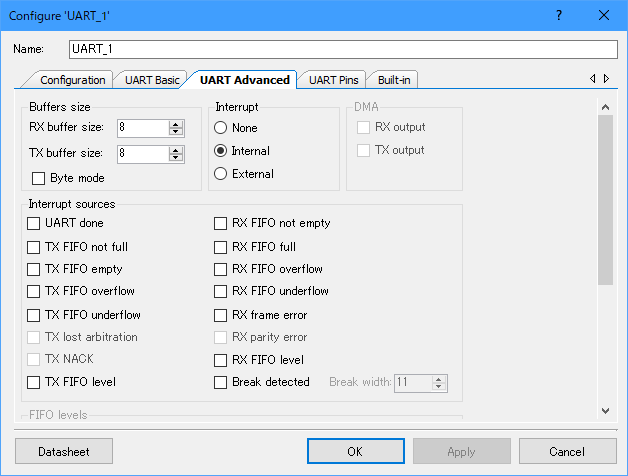Enable Byte mode checkbox
Screen dimensions: 628x476
(39, 178)
